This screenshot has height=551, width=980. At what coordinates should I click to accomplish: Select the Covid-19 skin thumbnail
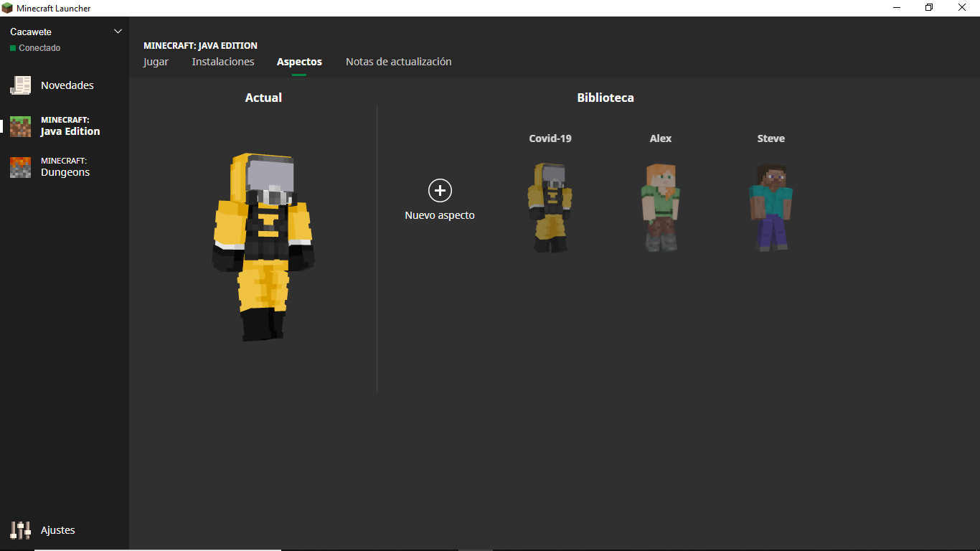[x=550, y=207]
